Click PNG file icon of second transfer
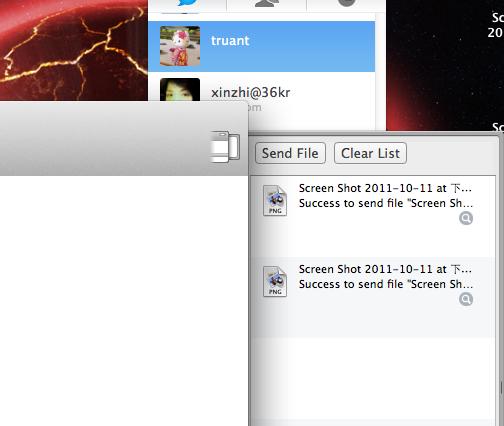 tap(275, 282)
